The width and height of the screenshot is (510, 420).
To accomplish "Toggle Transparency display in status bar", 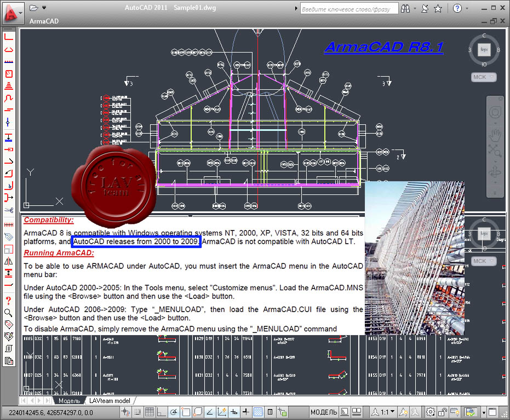I will click(x=258, y=412).
